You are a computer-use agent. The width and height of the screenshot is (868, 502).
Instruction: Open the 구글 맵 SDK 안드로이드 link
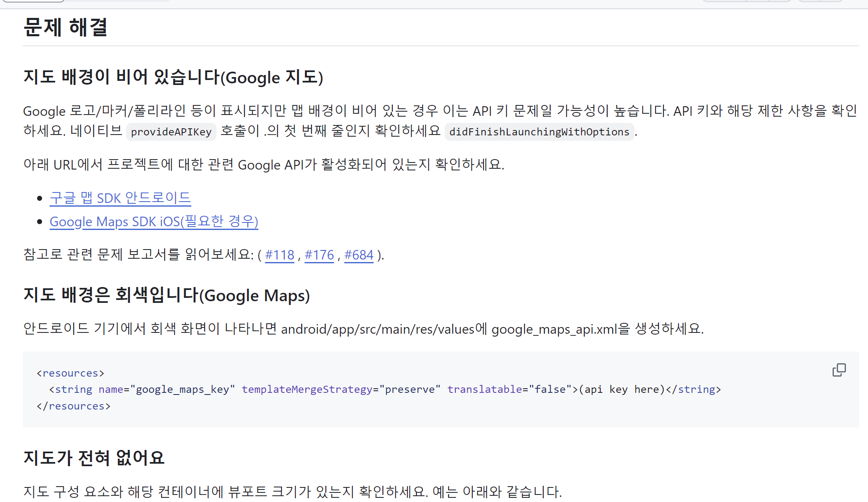point(120,198)
